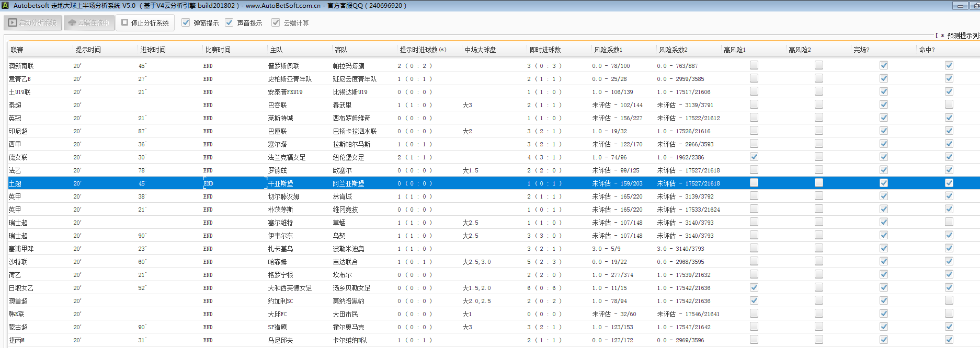Uncheck 高风险1 for 法兰克福女足 row
Image resolution: width=980 pixels, height=348 pixels.
754,157
